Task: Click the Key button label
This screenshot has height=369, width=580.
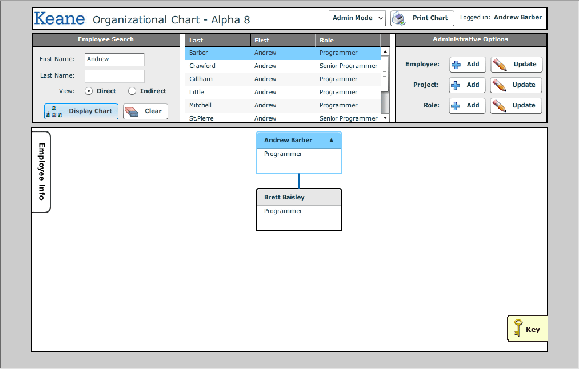Action: 533,329
